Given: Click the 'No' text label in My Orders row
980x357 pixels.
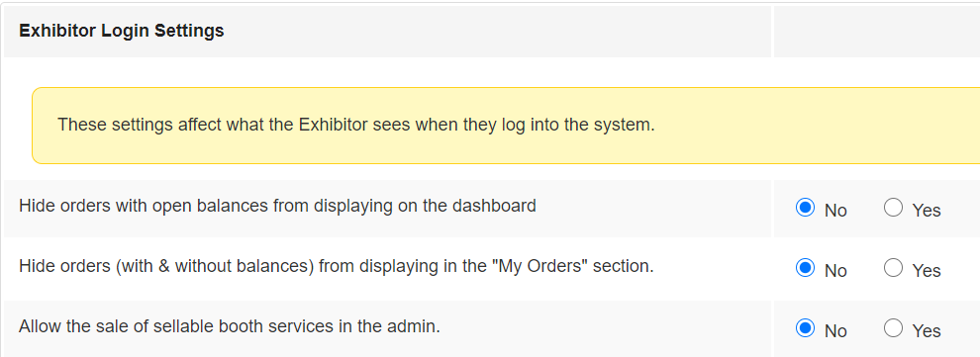Looking at the screenshot, I should (835, 271).
